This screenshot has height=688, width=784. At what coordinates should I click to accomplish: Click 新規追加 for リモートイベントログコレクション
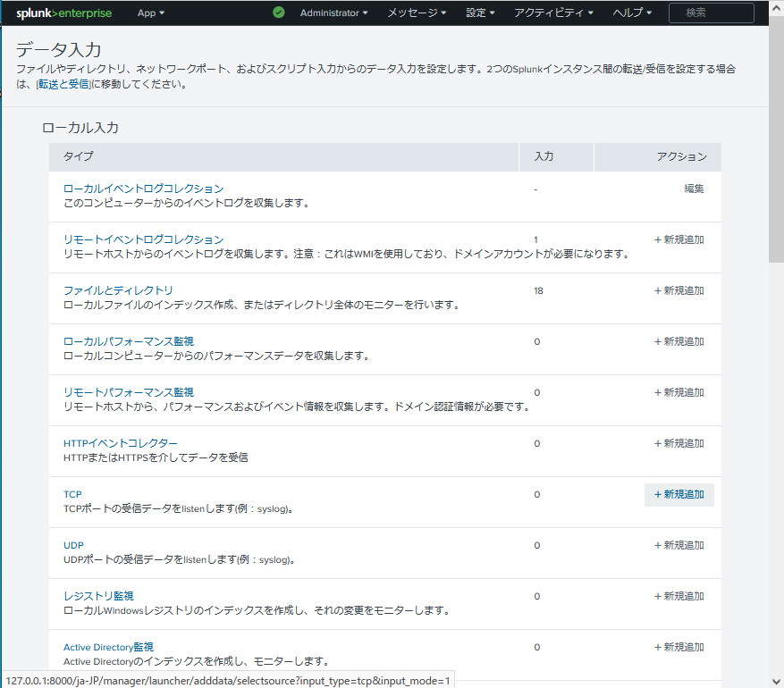(x=679, y=239)
